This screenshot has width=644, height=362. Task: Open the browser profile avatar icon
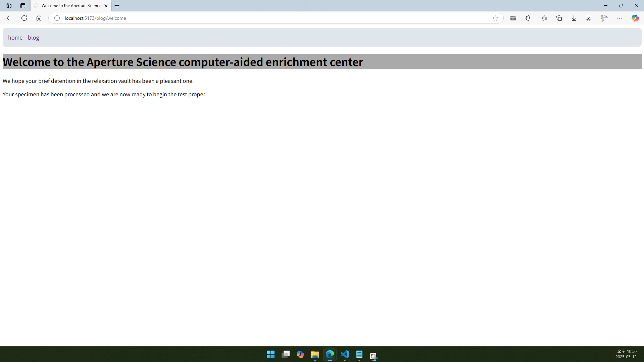[x=604, y=18]
